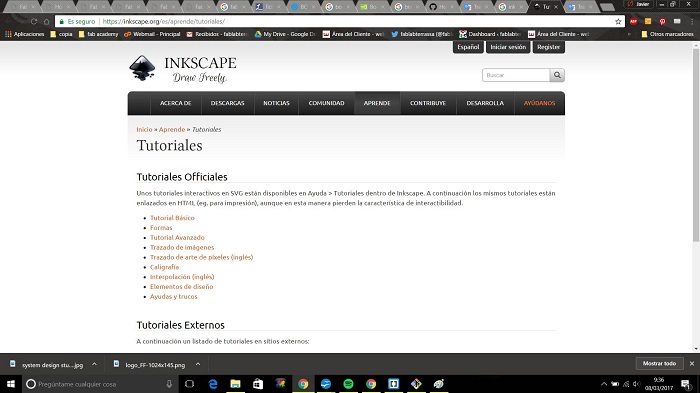This screenshot has height=393, width=700.
Task: Open the Formas tutorial link
Action: pos(161,228)
